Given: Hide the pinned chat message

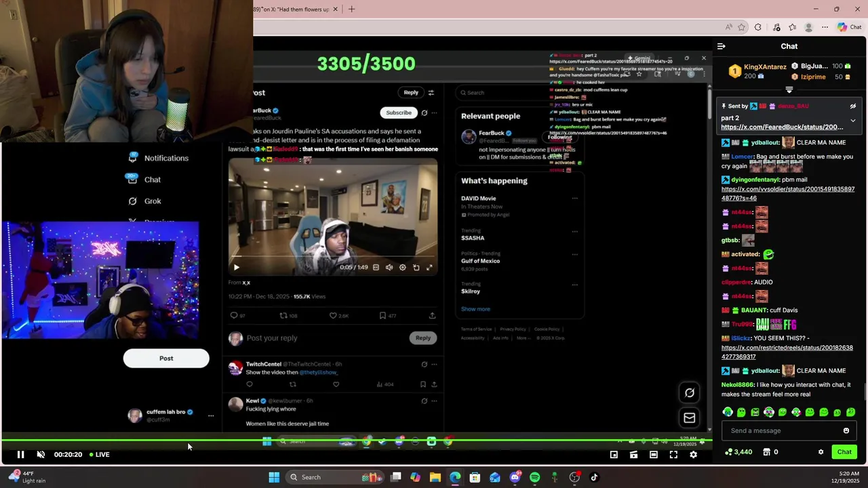Looking at the screenshot, I should point(852,106).
